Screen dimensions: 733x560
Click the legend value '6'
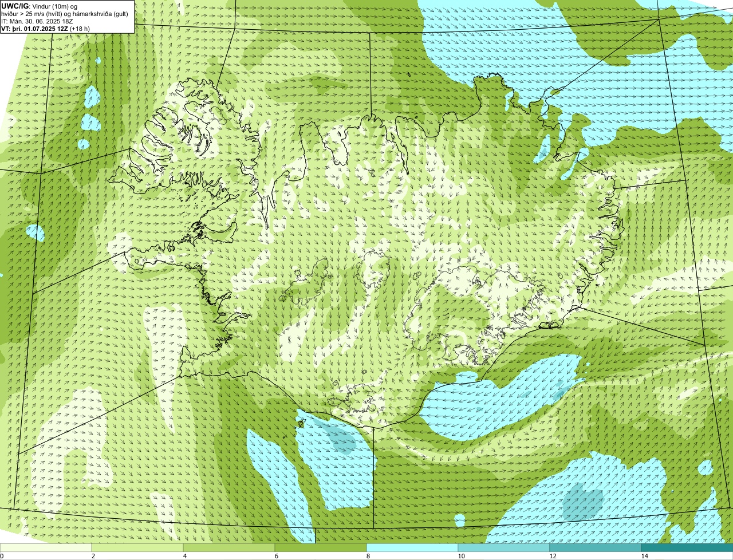(276, 556)
